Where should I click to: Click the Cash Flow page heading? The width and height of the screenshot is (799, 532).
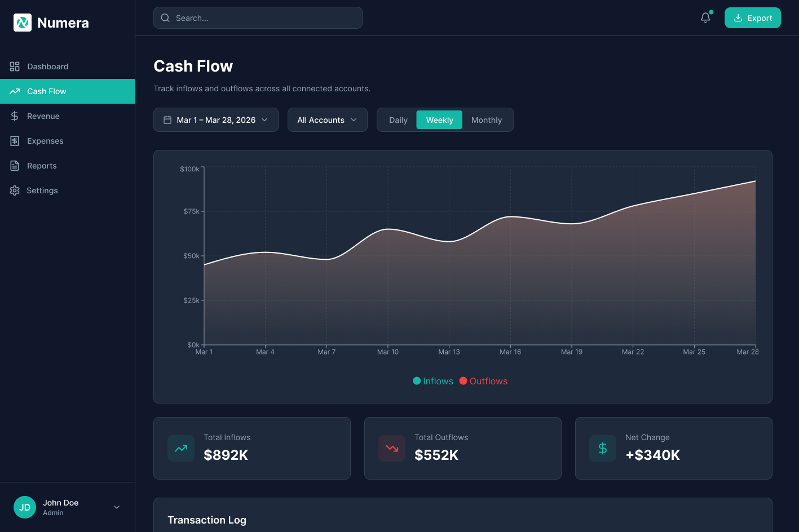click(193, 66)
